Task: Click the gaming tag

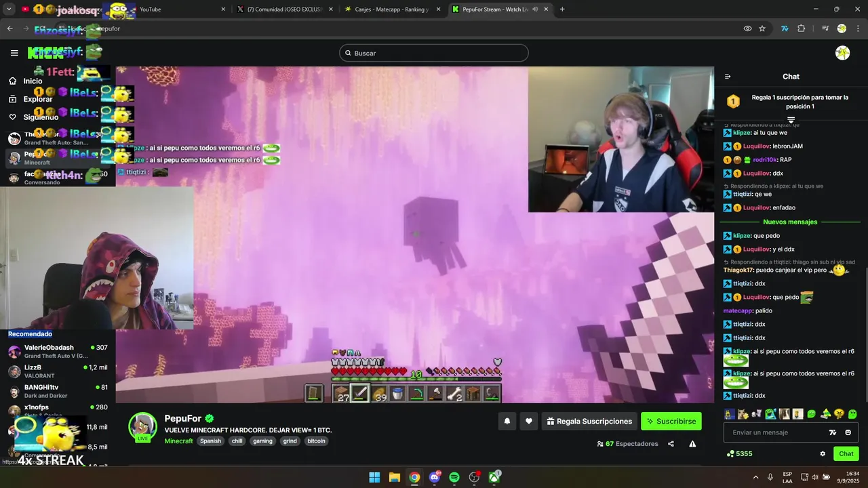Action: (x=262, y=441)
